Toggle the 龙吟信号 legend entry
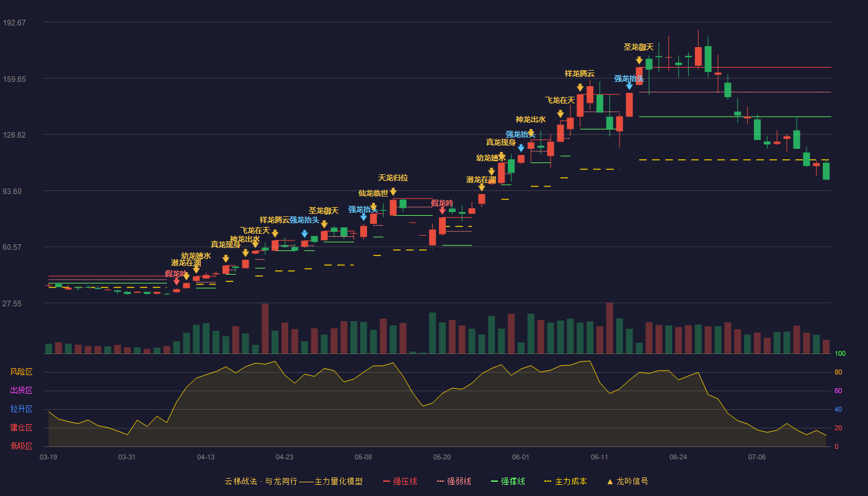Screen dimensions: 868x496 point(627,481)
